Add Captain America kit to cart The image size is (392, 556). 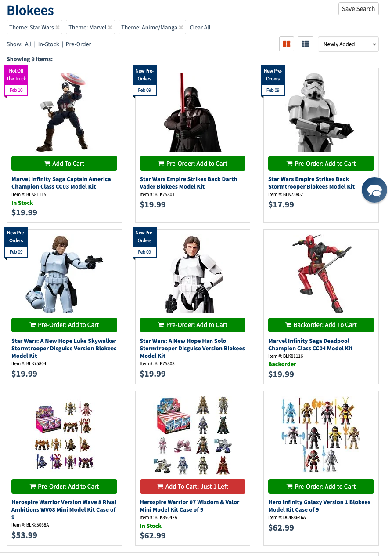click(x=64, y=164)
